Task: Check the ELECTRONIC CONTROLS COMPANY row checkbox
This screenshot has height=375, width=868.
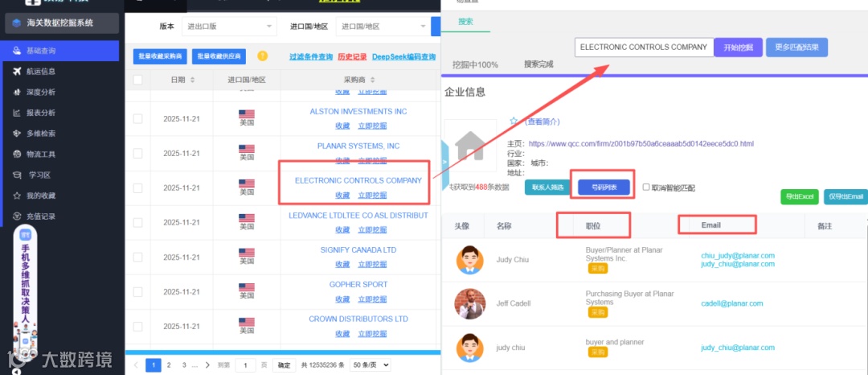Action: [138, 188]
